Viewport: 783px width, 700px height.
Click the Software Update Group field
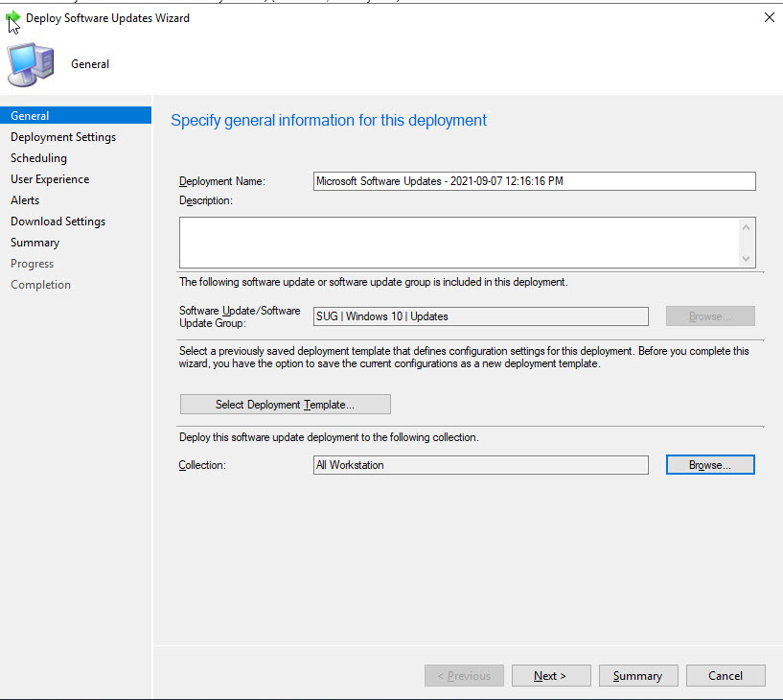(x=481, y=316)
